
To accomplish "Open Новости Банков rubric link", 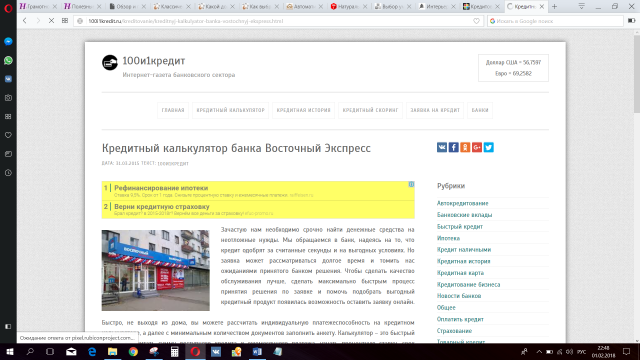I will pos(459,296).
